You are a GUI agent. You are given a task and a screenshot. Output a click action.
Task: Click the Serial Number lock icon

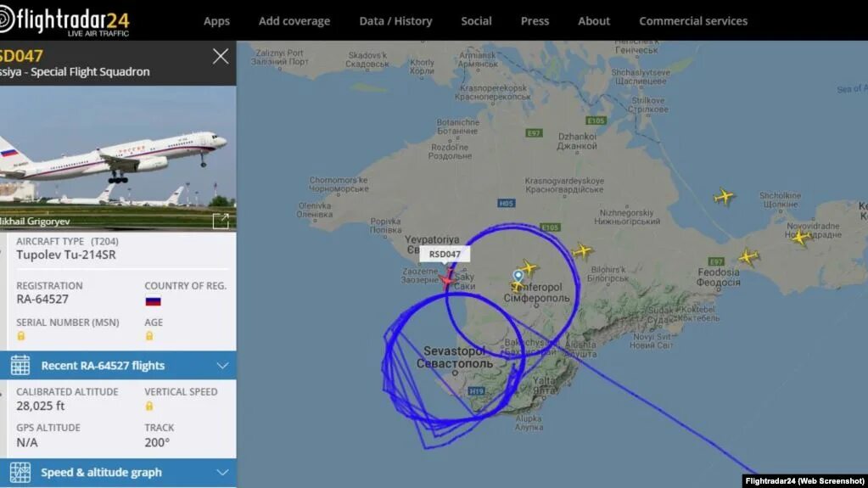[x=21, y=336]
